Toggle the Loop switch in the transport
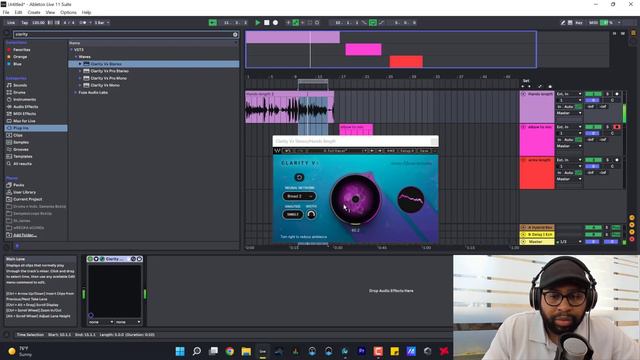Image resolution: width=640 pixels, height=360 pixels. coord(373,22)
